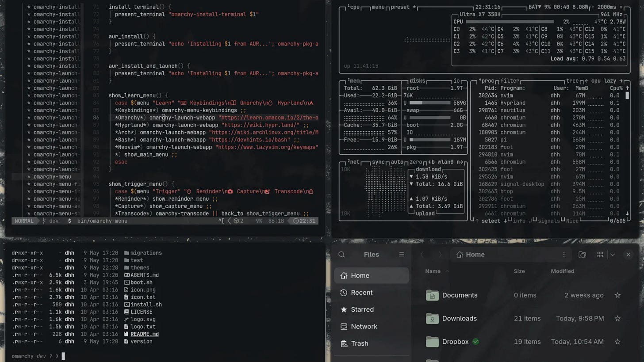The width and height of the screenshot is (644, 362).
Task: Star the Documents folder
Action: coord(617,295)
